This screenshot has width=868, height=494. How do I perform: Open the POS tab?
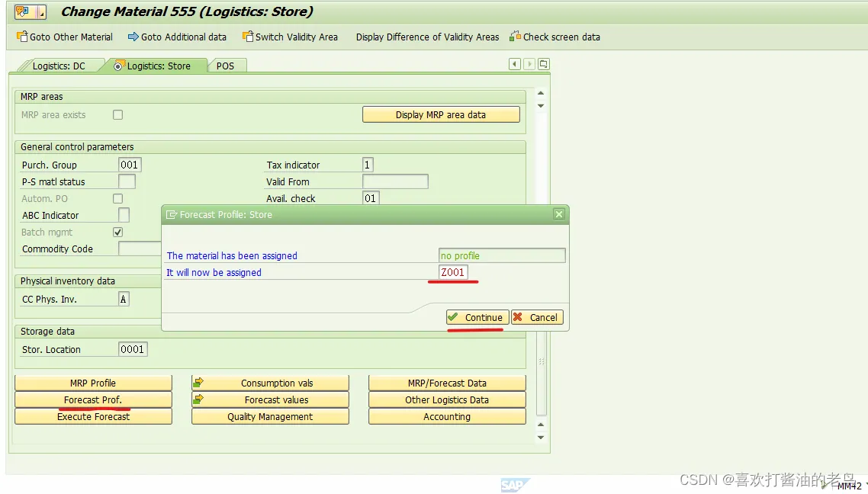tap(225, 66)
